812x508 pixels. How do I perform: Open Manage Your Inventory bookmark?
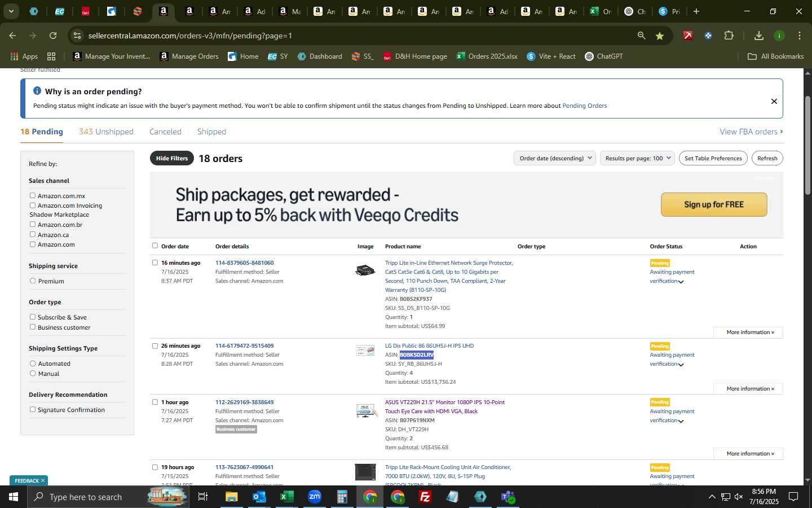click(112, 56)
